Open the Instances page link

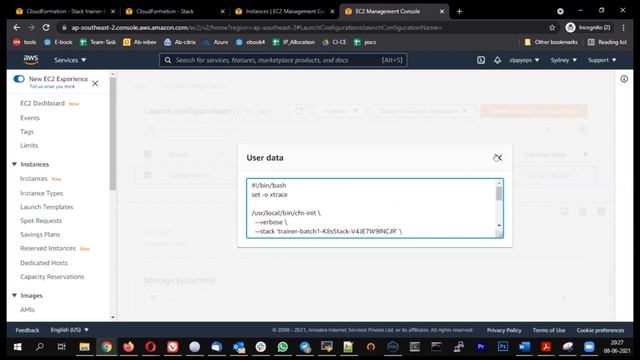tap(34, 179)
